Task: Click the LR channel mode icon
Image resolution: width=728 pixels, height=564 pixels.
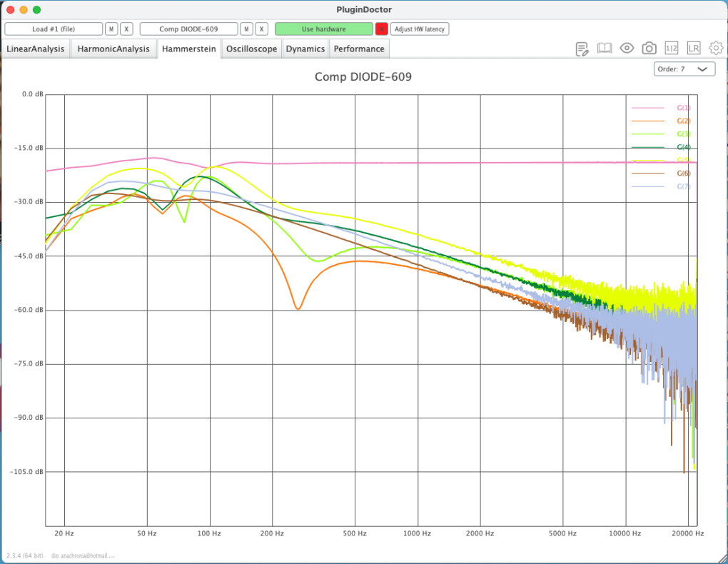Action: coord(693,49)
